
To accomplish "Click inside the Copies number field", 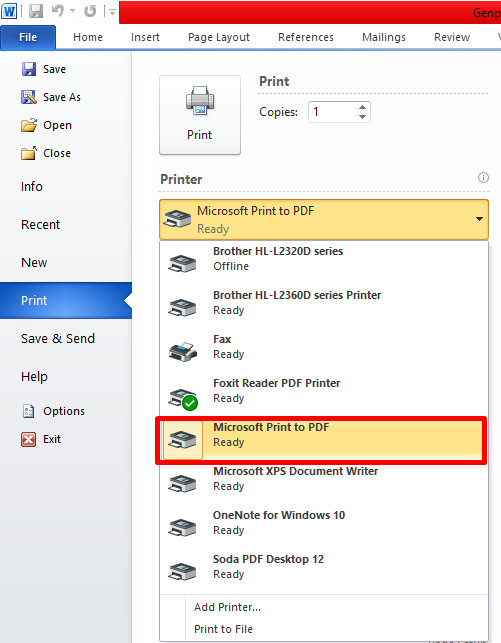I will (x=332, y=112).
